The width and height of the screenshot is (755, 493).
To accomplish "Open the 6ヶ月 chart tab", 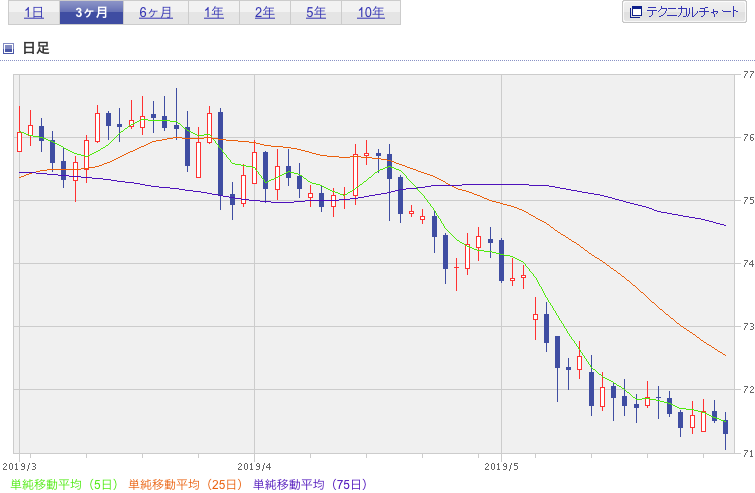I will (x=156, y=13).
